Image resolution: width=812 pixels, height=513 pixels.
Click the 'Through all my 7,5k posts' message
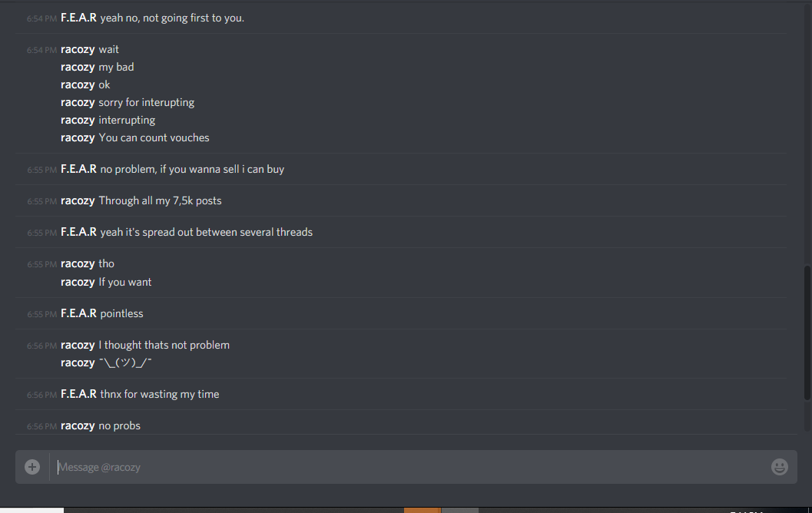[160, 201]
